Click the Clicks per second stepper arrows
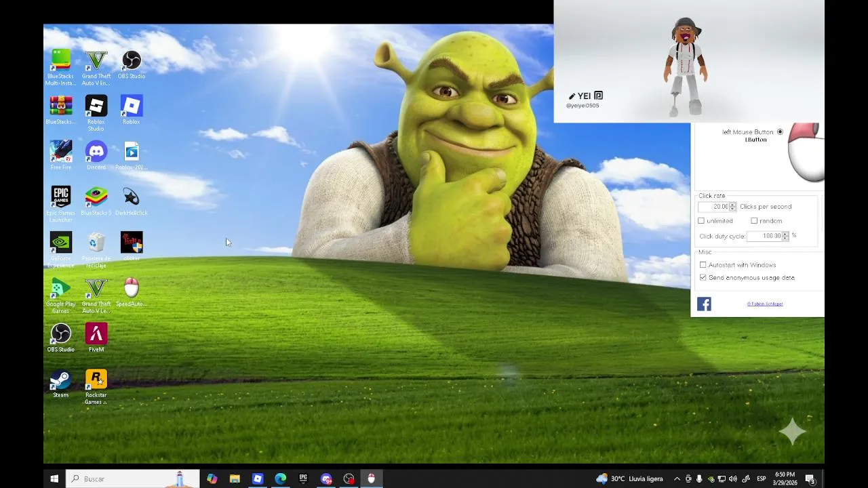Screen dimensions: 868x488 point(732,207)
